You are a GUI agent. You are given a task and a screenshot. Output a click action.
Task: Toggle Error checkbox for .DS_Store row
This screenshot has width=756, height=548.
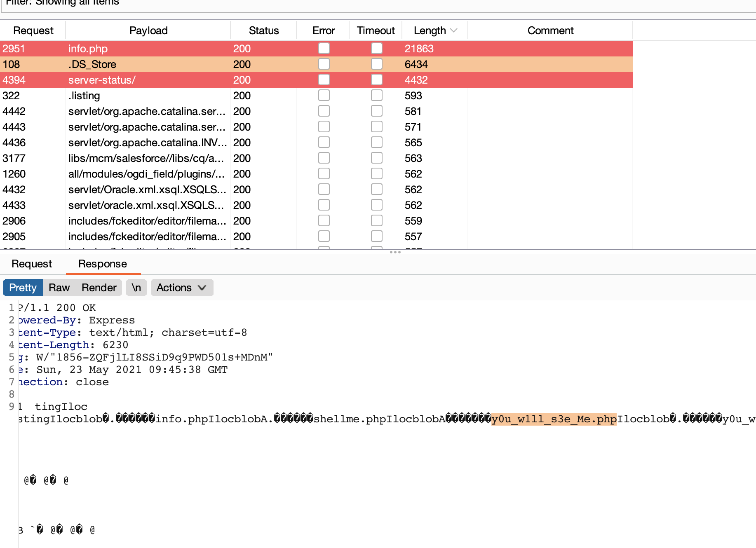324,64
